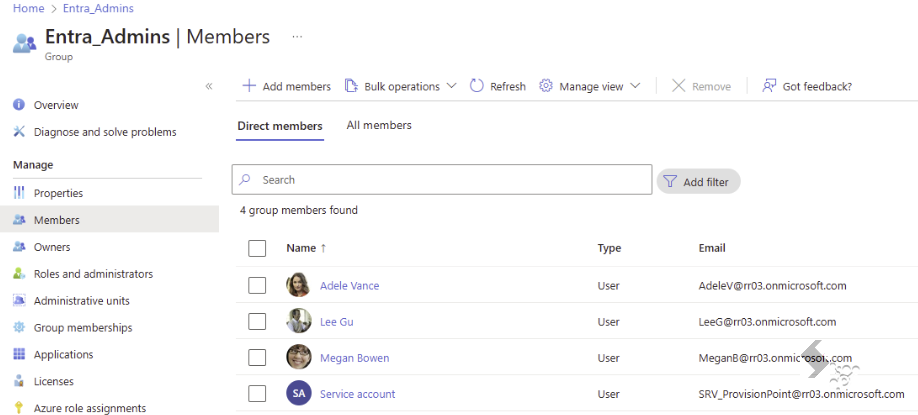The width and height of the screenshot is (918, 415).
Task: Expand the Manage view dropdown chevron
Action: (635, 86)
